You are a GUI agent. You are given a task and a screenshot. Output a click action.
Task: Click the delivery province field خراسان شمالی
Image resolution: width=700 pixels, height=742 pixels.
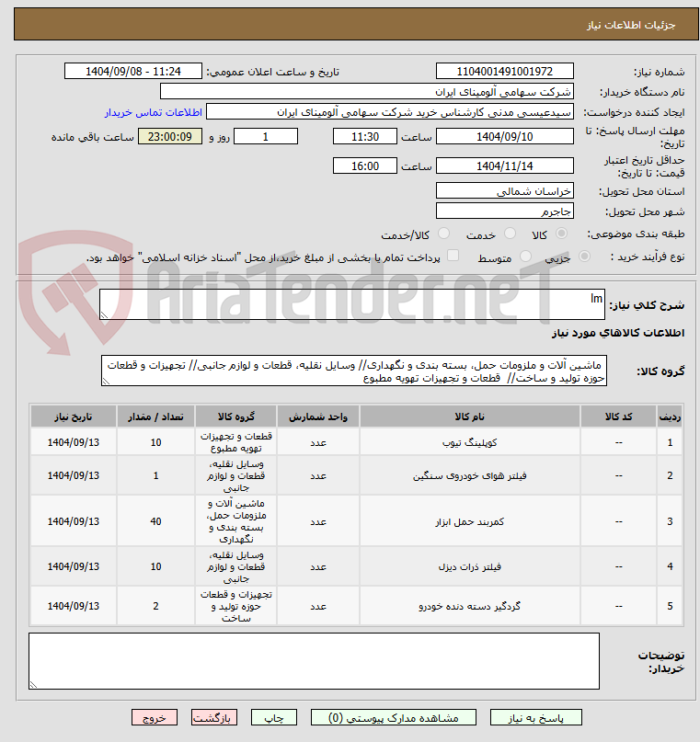pyautogui.click(x=504, y=190)
